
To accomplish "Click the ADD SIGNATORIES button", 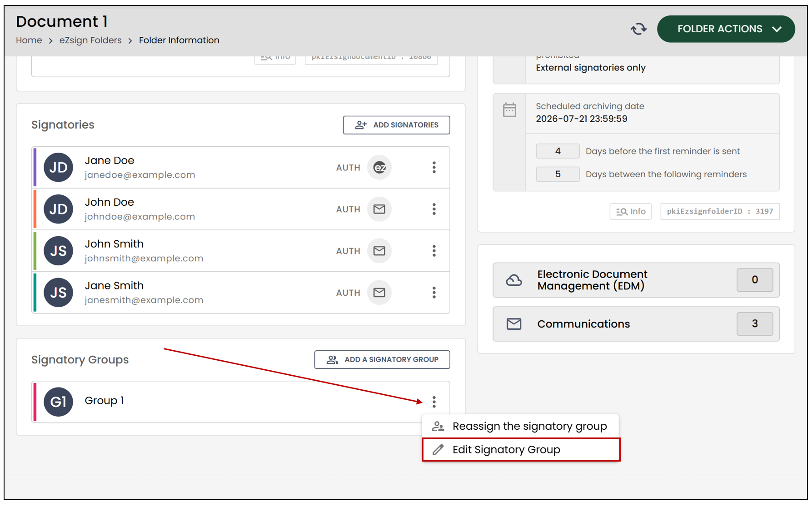I will [x=396, y=125].
